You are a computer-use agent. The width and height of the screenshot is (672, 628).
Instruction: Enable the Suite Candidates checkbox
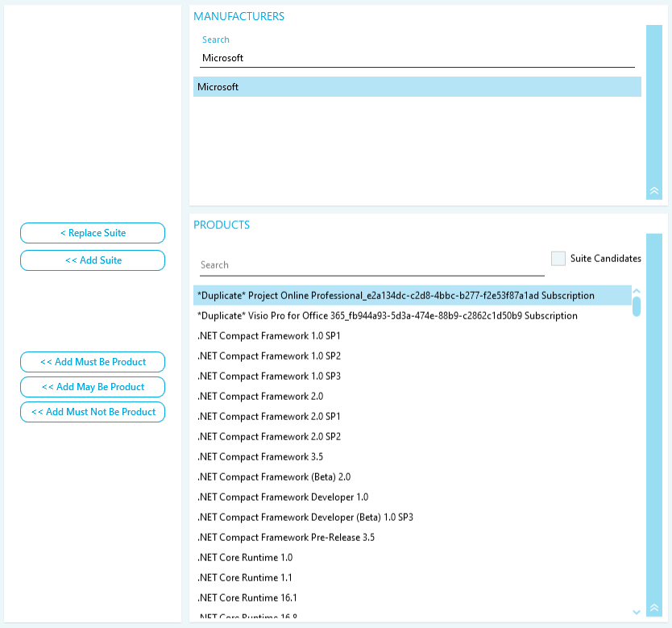tap(558, 259)
